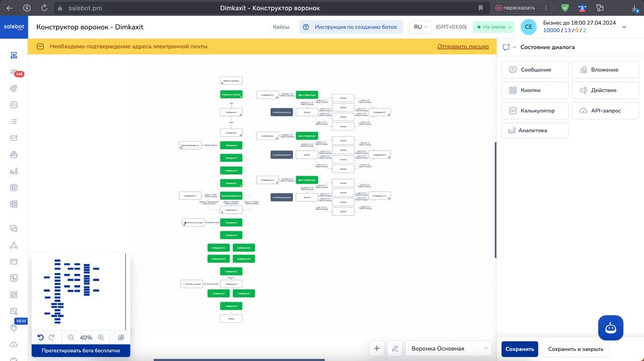
Task: Zoom out the funnel canvas
Action: tap(71, 337)
